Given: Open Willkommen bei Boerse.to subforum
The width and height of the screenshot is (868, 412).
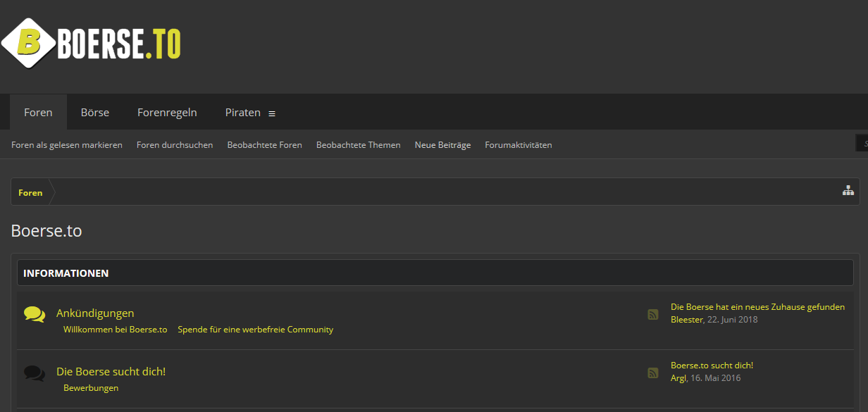Looking at the screenshot, I should tap(115, 330).
